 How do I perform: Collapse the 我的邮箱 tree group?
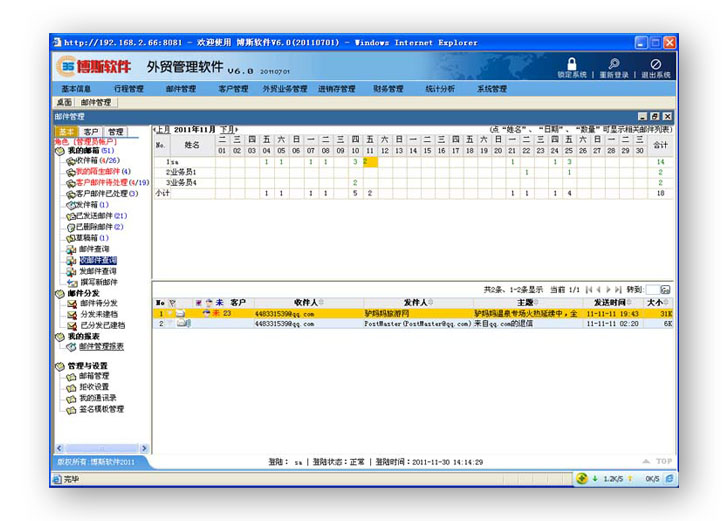tap(59, 150)
